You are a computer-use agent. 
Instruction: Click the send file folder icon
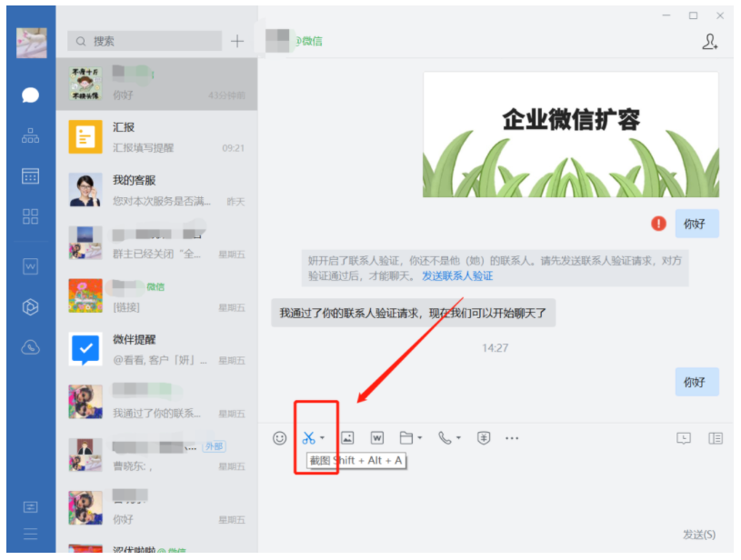coord(406,438)
